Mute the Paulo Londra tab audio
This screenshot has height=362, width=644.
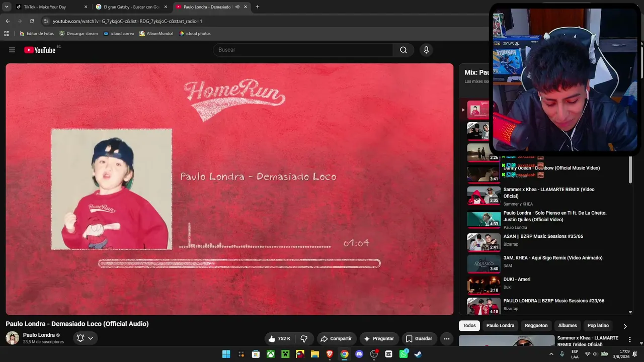pyautogui.click(x=237, y=7)
